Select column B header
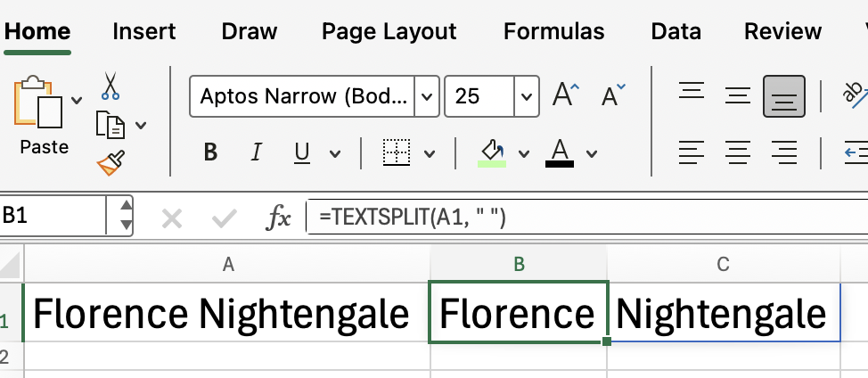The height and width of the screenshot is (378, 868). point(518,265)
